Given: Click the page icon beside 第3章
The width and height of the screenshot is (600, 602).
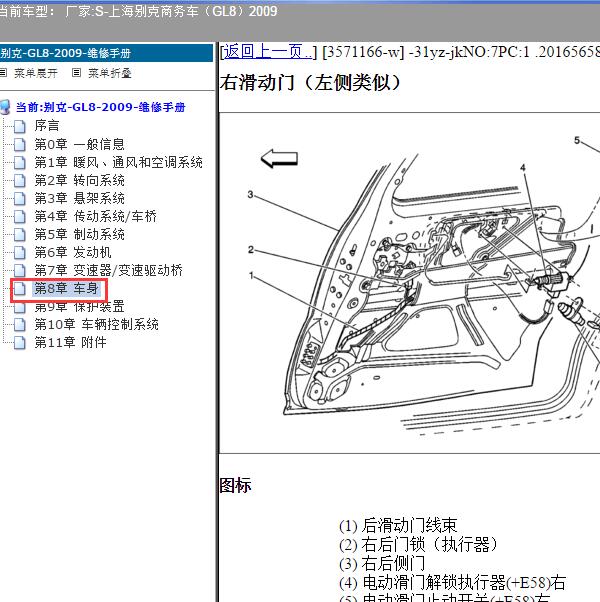Looking at the screenshot, I should 20,198.
